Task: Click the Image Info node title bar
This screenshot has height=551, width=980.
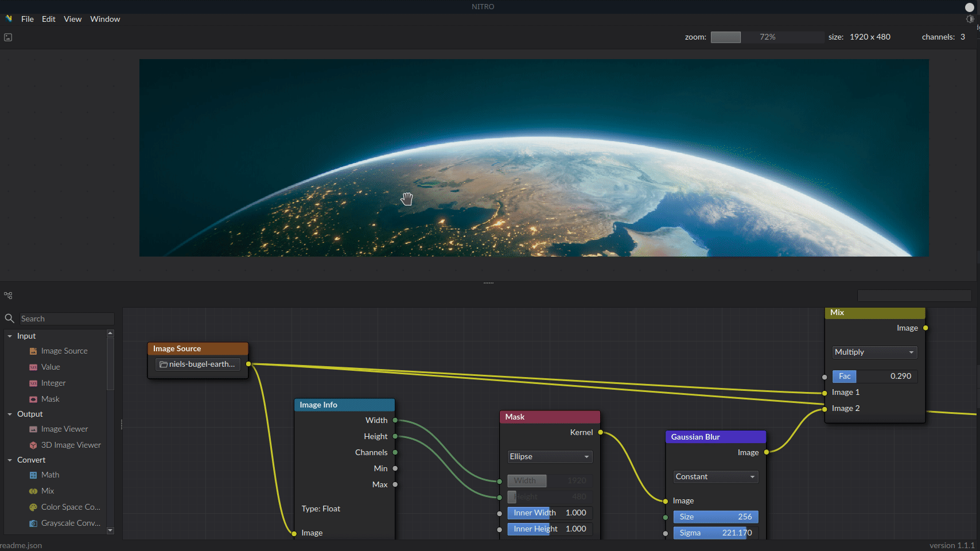Action: pos(344,405)
